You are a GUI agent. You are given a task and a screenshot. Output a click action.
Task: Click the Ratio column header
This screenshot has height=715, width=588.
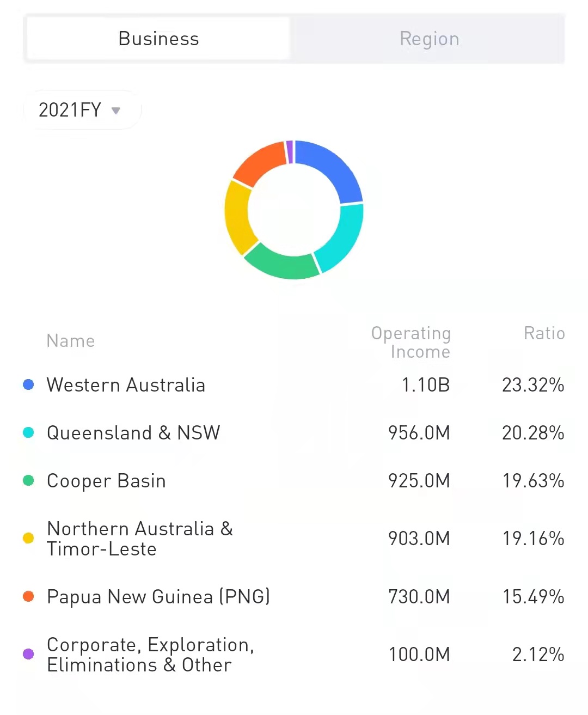[x=544, y=333]
